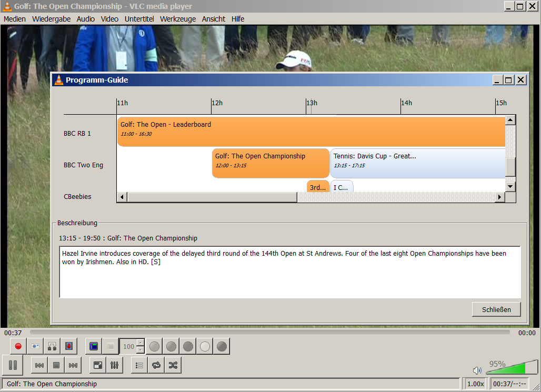The height and width of the screenshot is (392, 541).
Task: Open the Hilfe menu
Action: (238, 19)
